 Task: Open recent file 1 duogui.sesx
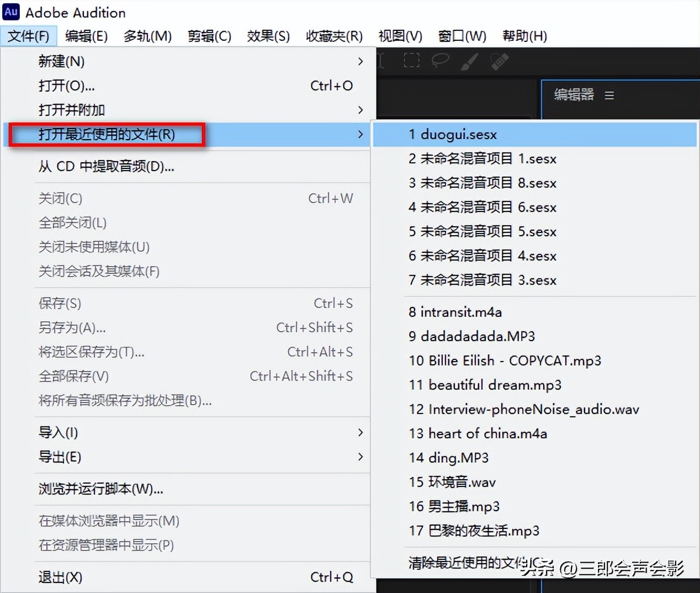click(534, 134)
